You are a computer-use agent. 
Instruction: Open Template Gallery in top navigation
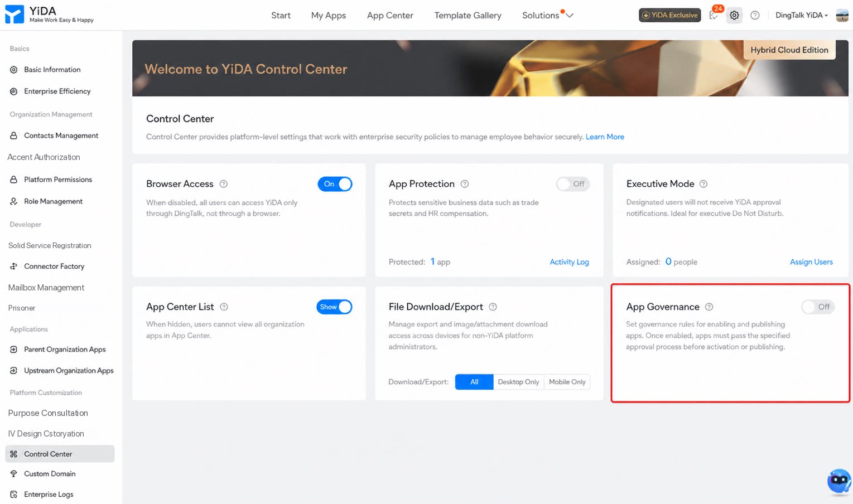pyautogui.click(x=468, y=15)
